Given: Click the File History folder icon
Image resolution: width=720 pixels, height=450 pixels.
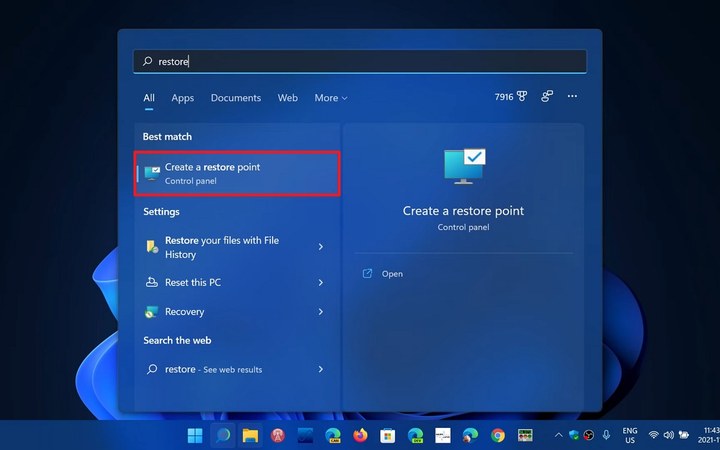Looking at the screenshot, I should 152,247.
